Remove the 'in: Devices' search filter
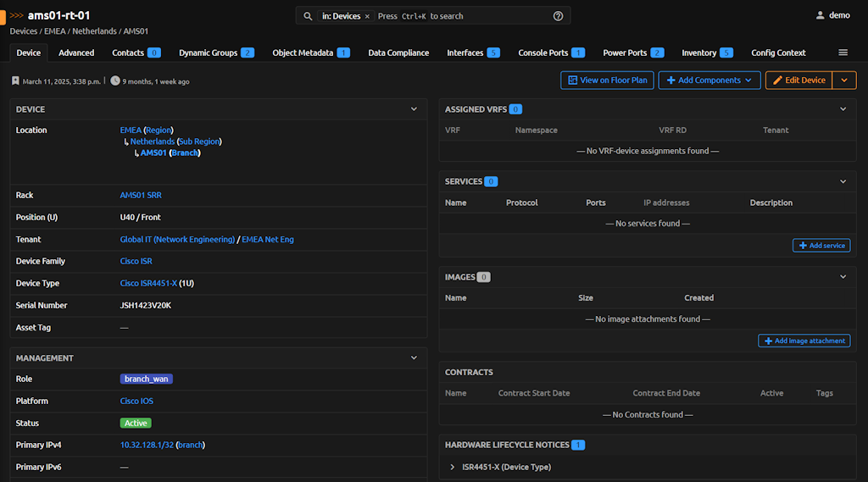 (367, 16)
